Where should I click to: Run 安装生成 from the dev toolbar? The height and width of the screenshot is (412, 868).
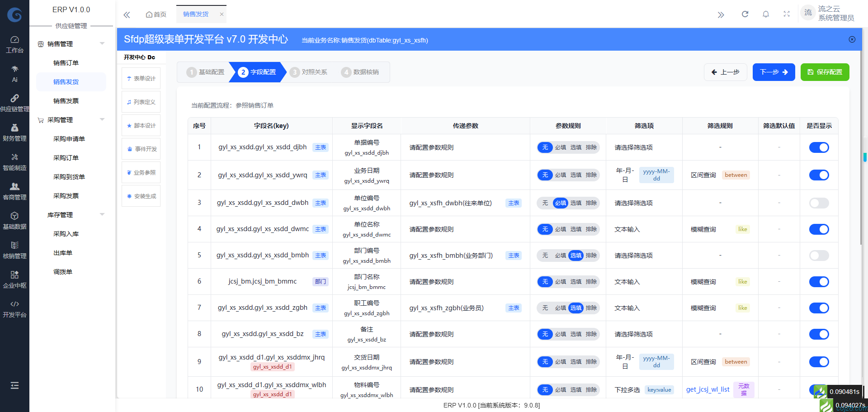[141, 195]
